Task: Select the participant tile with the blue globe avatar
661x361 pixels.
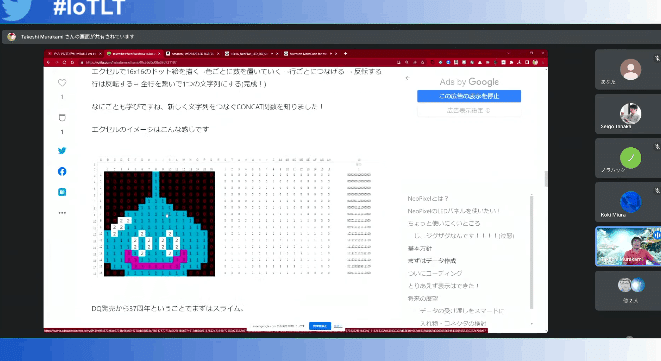Action: pos(628,202)
